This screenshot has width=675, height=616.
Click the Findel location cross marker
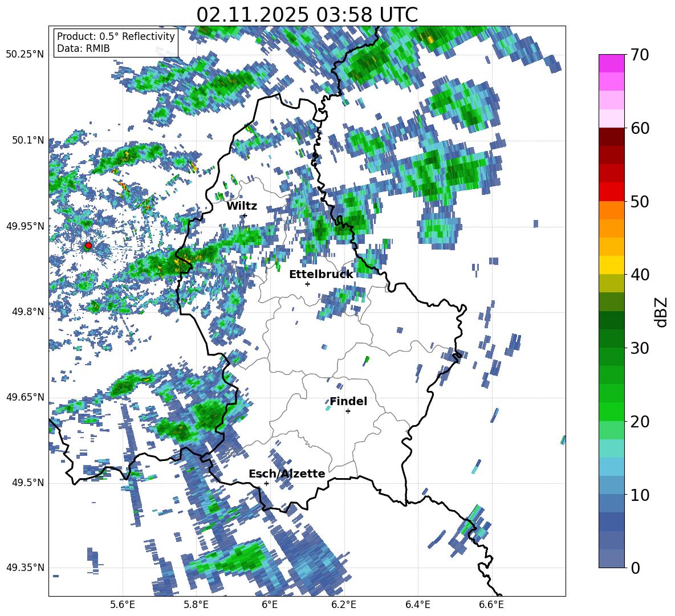[x=348, y=411]
